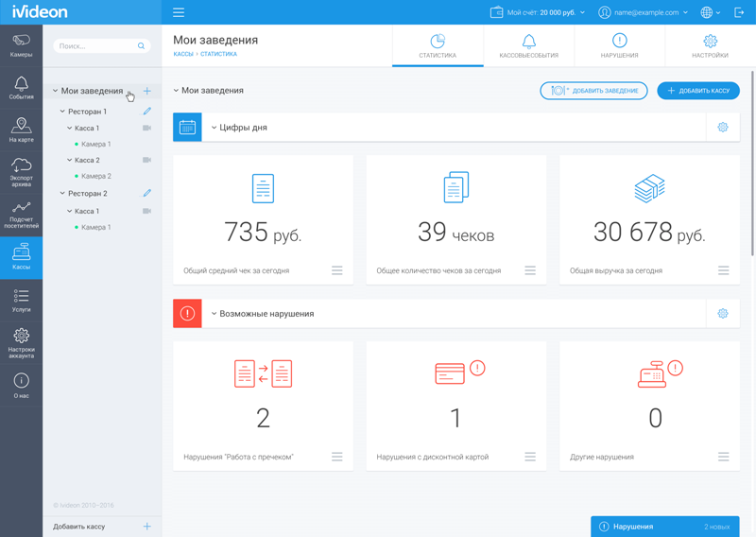Click camera icon next to Касса 2
The image size is (756, 537).
[147, 160]
